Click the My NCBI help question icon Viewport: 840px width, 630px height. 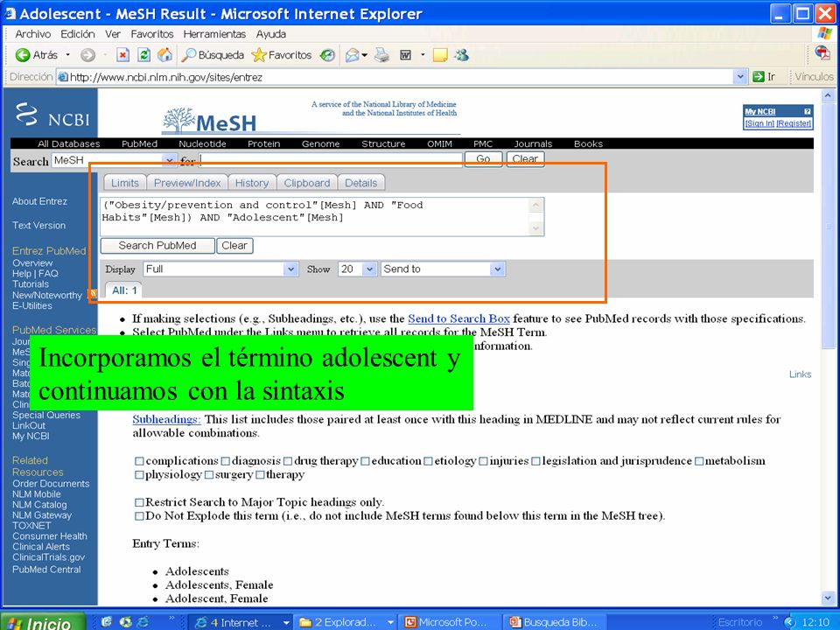click(x=807, y=111)
